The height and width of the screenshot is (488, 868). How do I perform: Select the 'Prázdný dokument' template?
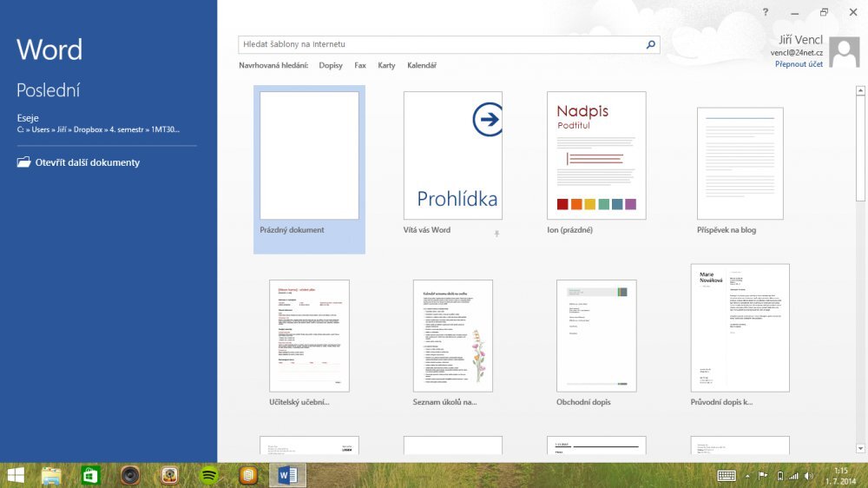[x=310, y=156]
